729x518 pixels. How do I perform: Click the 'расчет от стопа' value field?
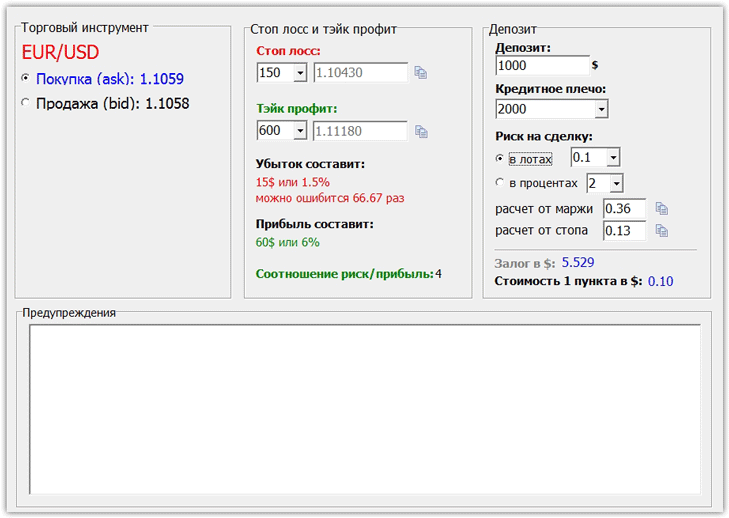point(623,231)
